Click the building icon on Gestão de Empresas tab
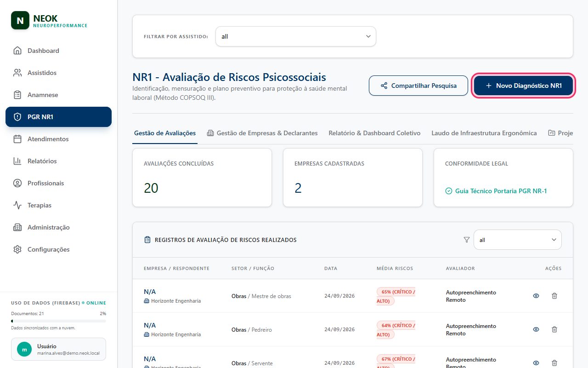This screenshot has height=368, width=588. coord(210,133)
